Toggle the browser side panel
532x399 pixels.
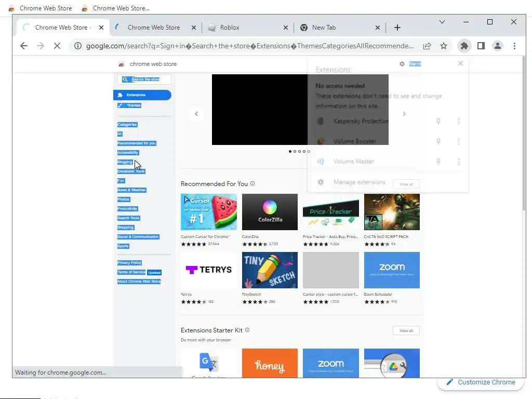[x=481, y=46]
